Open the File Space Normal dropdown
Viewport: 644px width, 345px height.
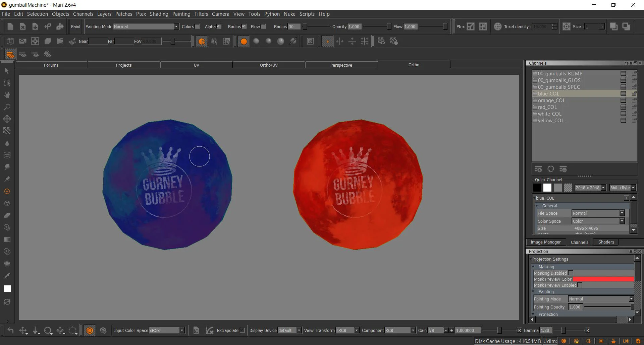pyautogui.click(x=598, y=213)
